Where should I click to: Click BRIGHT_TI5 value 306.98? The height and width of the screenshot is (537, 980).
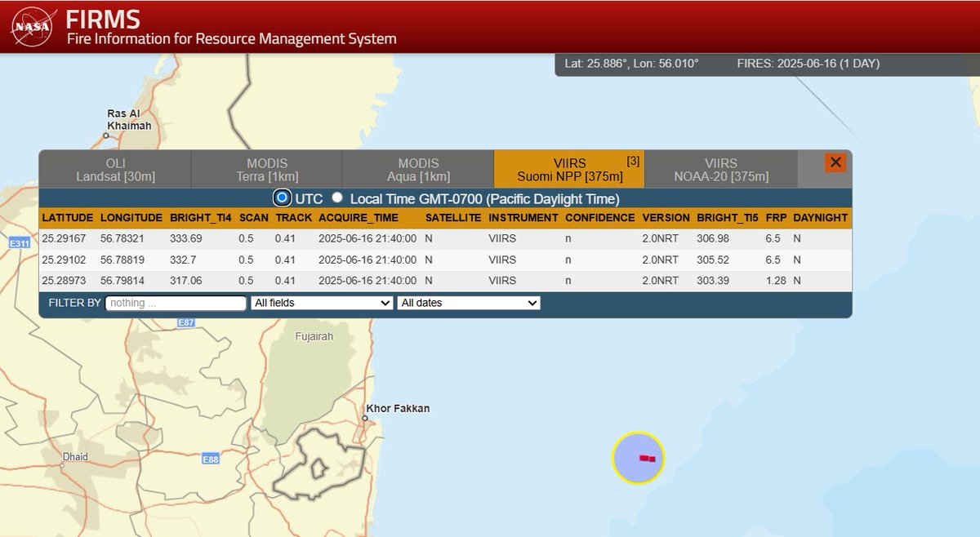[714, 239]
